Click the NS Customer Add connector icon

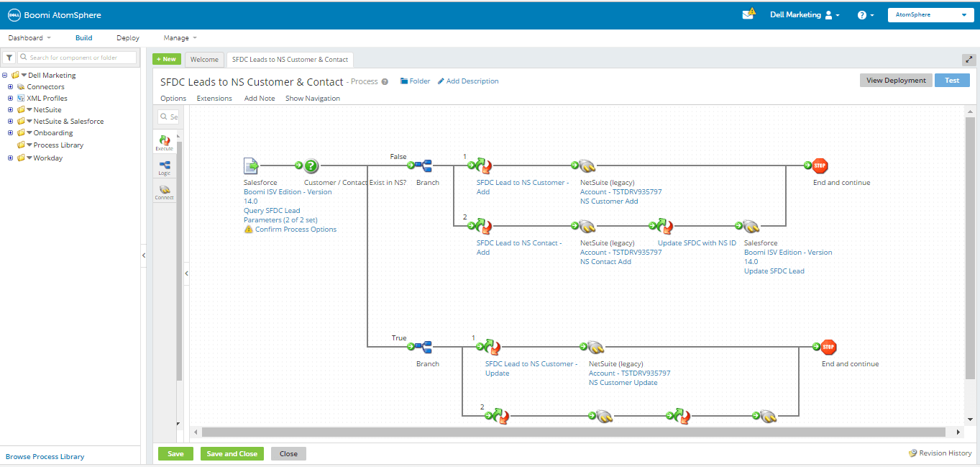pos(587,166)
